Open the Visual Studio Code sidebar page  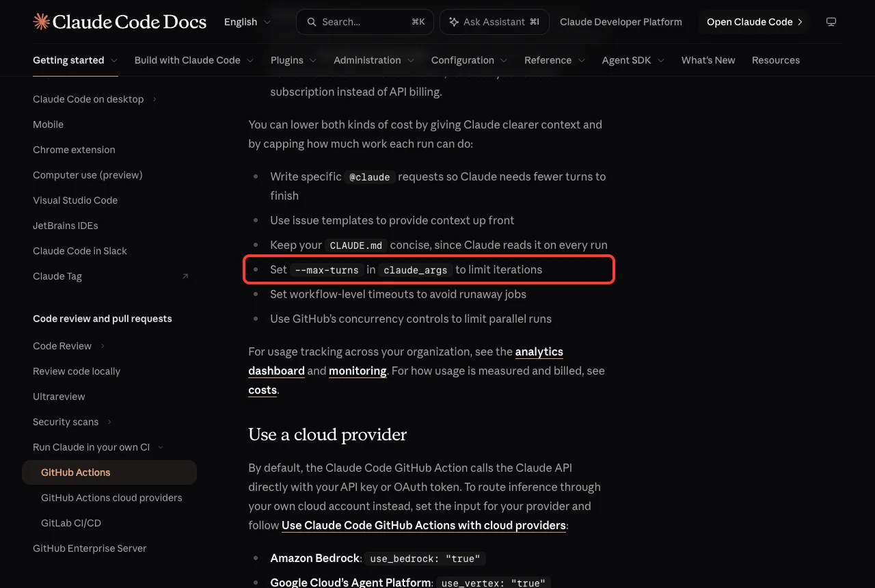(75, 200)
